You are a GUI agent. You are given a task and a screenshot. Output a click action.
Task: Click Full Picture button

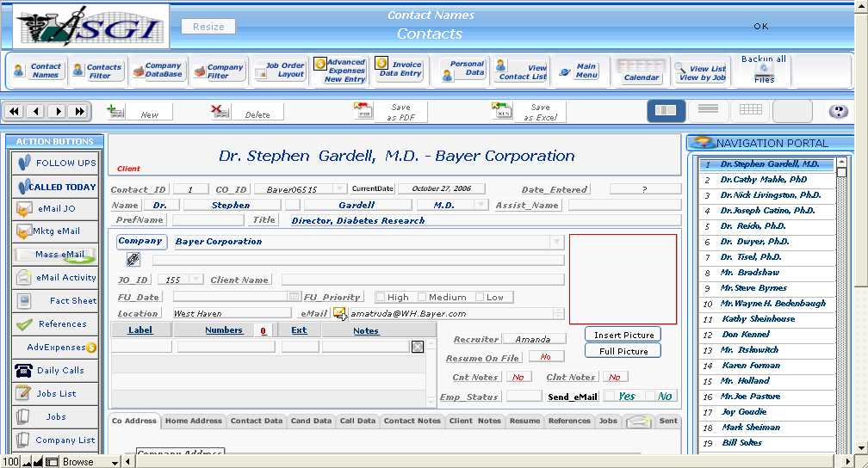623,351
